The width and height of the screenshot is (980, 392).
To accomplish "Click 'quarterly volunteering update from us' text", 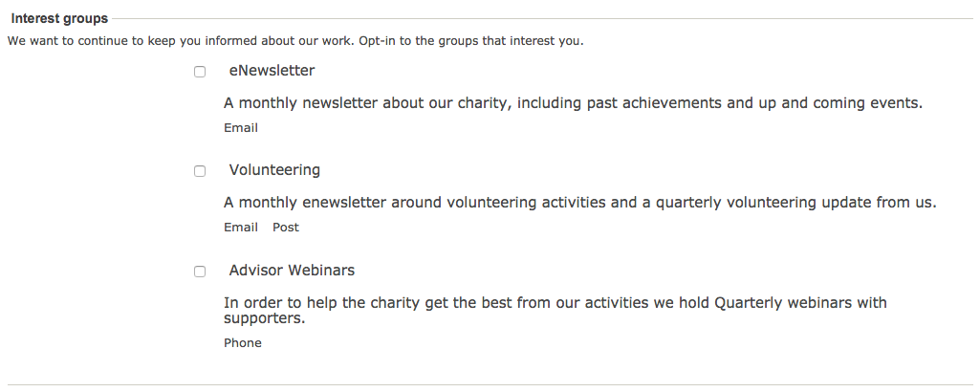I will point(795,203).
